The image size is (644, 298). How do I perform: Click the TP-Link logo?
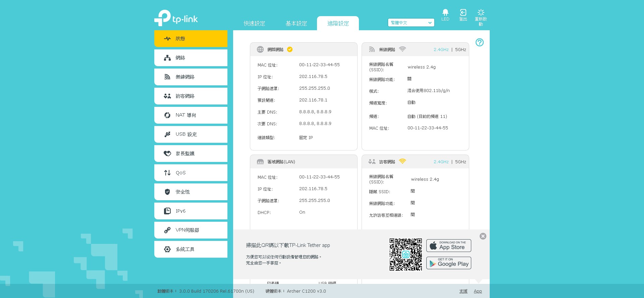click(176, 18)
